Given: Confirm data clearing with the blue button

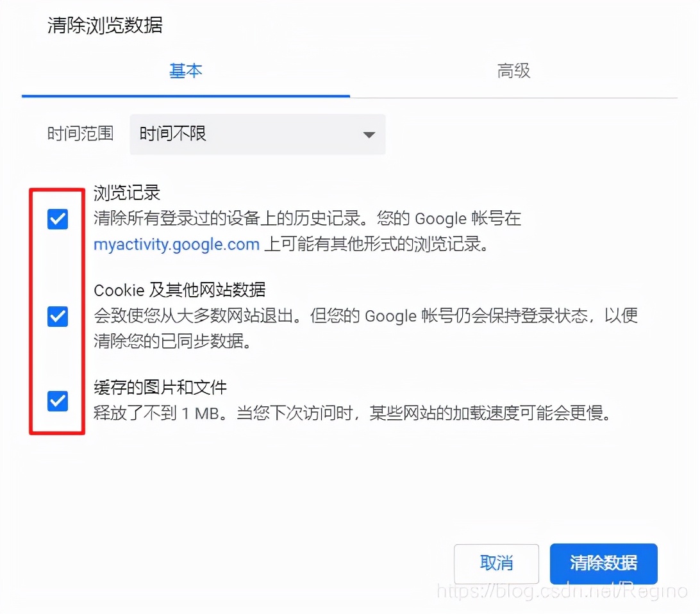Looking at the screenshot, I should [x=603, y=563].
